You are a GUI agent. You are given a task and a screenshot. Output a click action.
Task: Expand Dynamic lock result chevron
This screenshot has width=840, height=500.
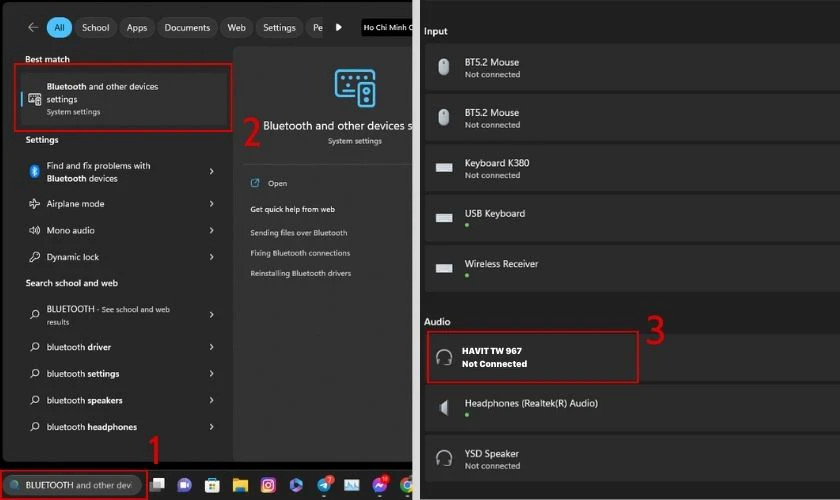[x=212, y=257]
